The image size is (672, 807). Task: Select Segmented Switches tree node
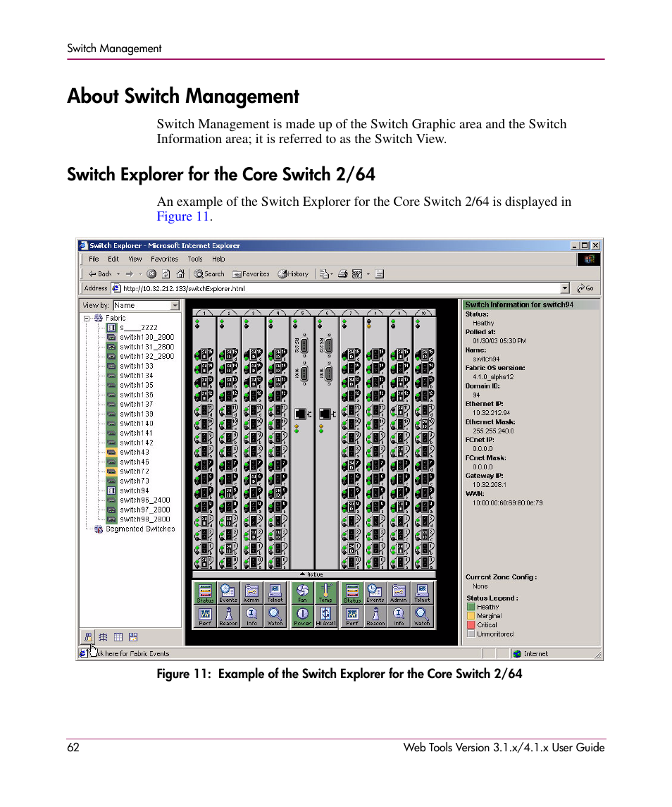point(140,529)
